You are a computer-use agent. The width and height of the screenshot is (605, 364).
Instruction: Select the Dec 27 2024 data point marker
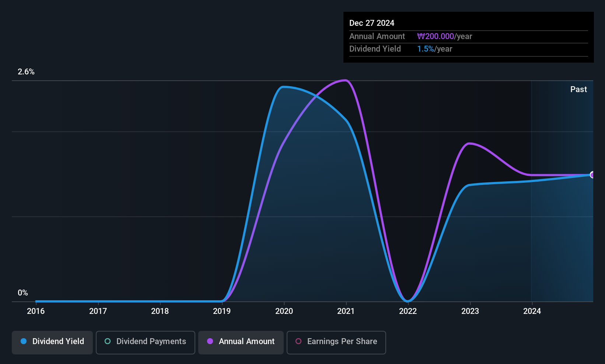click(x=592, y=175)
